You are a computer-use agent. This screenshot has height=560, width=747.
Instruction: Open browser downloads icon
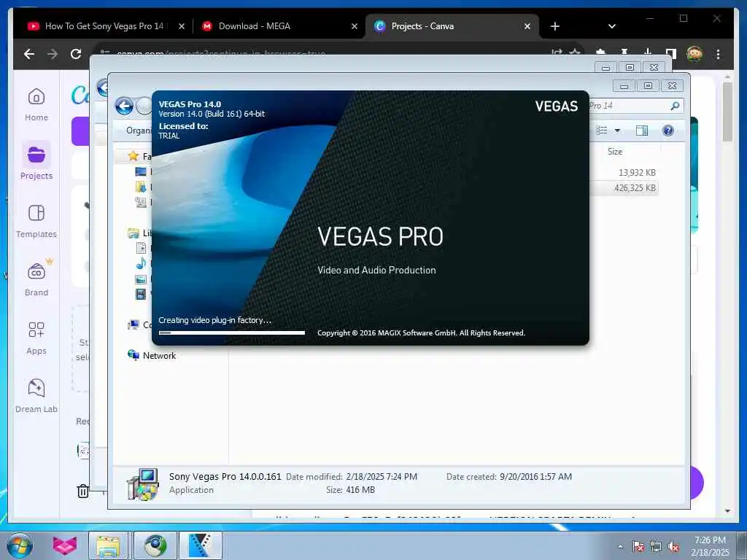[x=648, y=52]
